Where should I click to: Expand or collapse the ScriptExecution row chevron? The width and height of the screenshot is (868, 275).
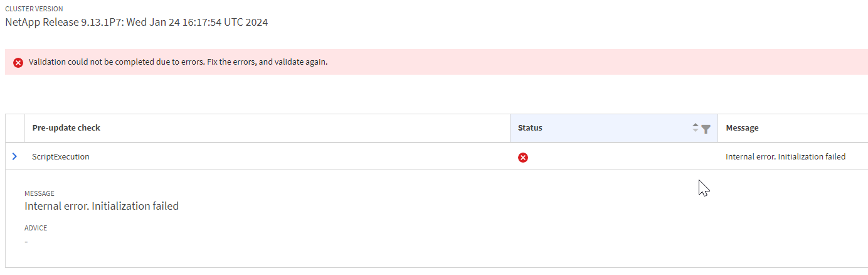click(14, 156)
